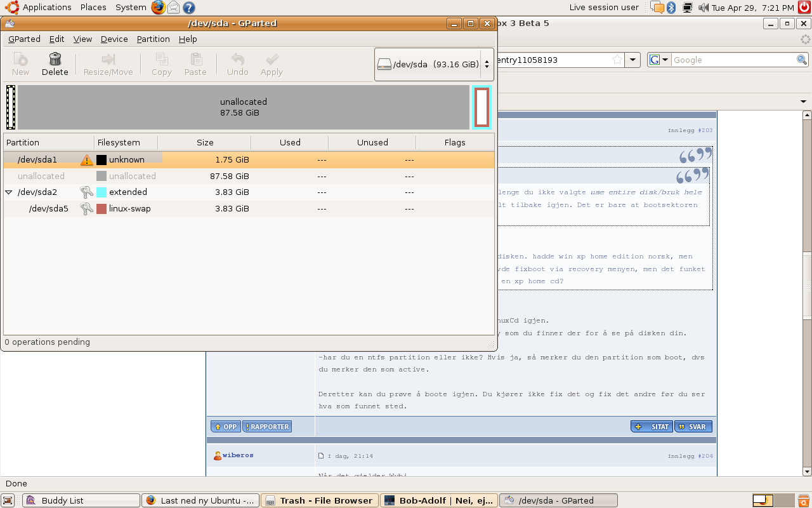Select the dashed sda1 block in disk map

pos(11,107)
